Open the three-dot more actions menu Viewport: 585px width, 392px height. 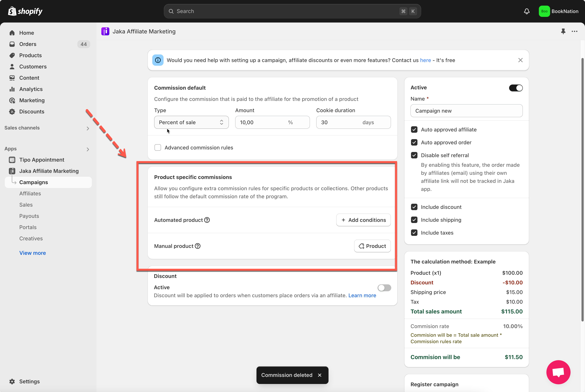click(x=575, y=31)
